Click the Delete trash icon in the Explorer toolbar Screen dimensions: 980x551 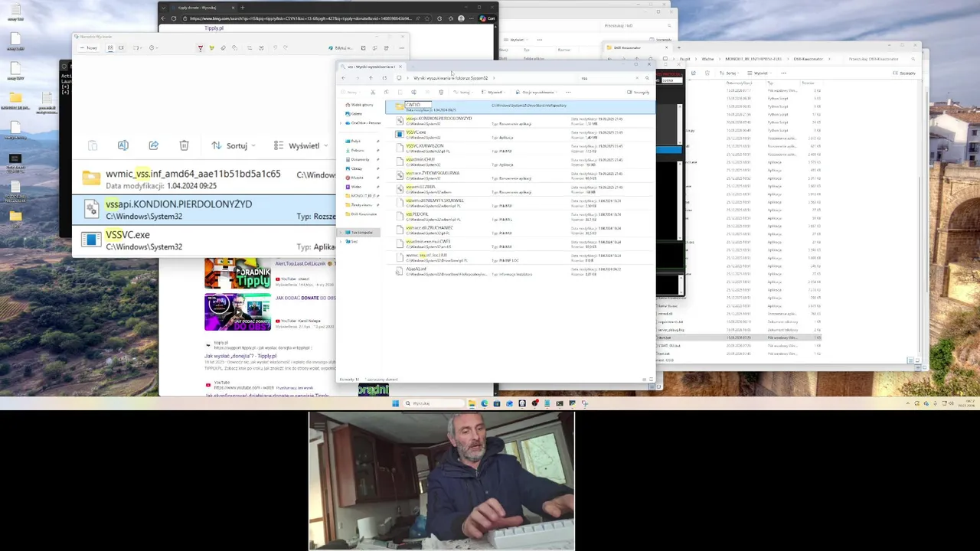tap(441, 92)
